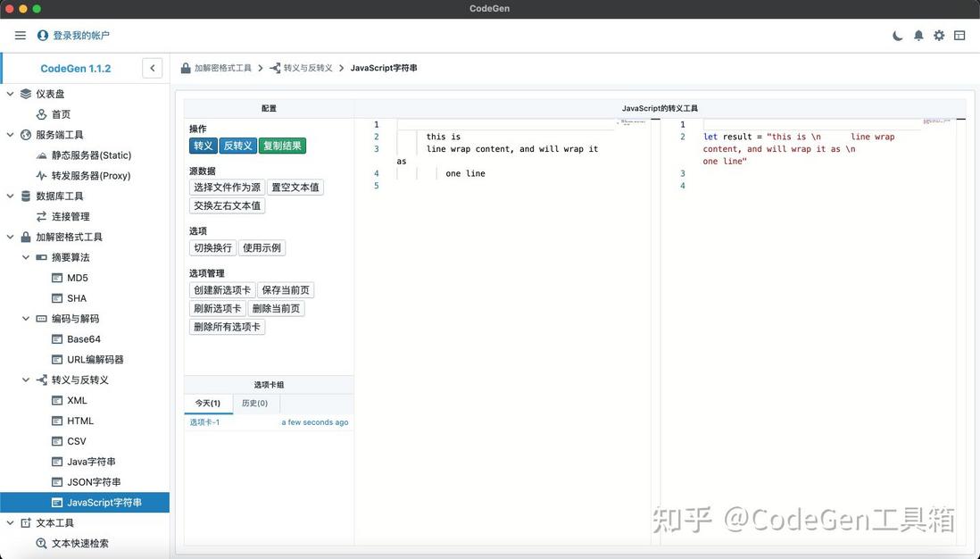Click the 创建新选项卡 button

[222, 290]
